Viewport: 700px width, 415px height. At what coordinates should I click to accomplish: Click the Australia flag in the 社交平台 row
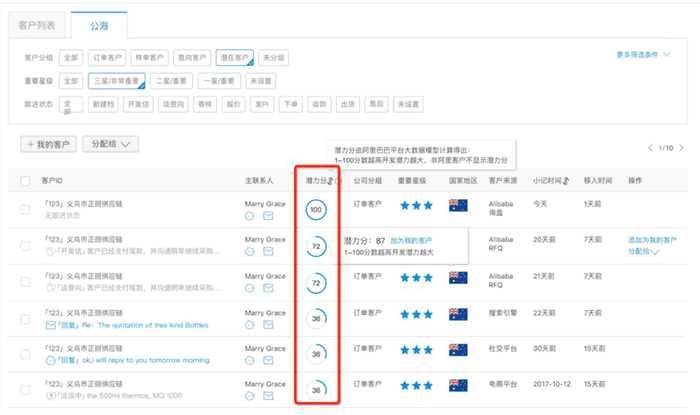coord(458,350)
